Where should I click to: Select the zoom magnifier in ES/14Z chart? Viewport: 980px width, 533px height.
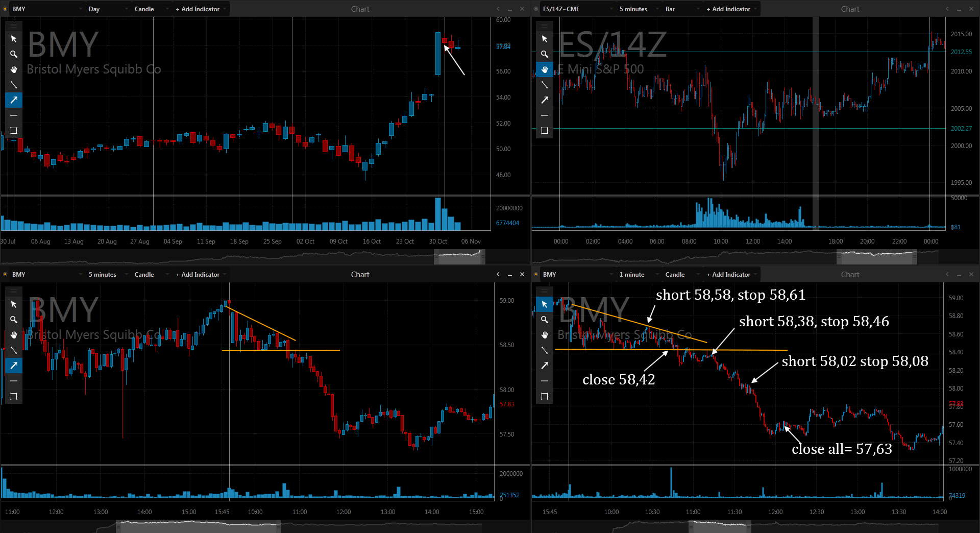[x=545, y=54]
